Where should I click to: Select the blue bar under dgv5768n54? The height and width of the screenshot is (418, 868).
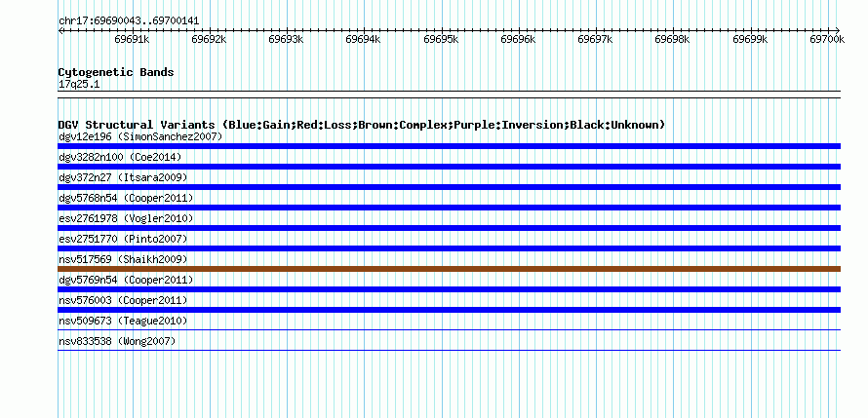tap(449, 208)
